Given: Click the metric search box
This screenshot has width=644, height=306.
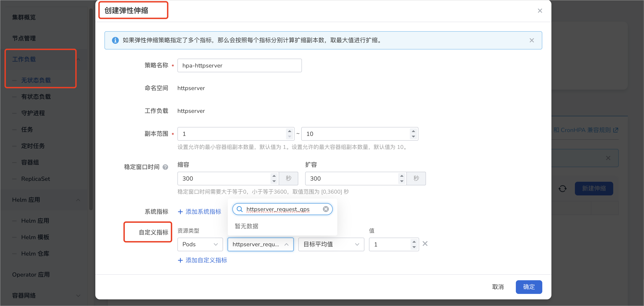Looking at the screenshot, I should 282,209.
